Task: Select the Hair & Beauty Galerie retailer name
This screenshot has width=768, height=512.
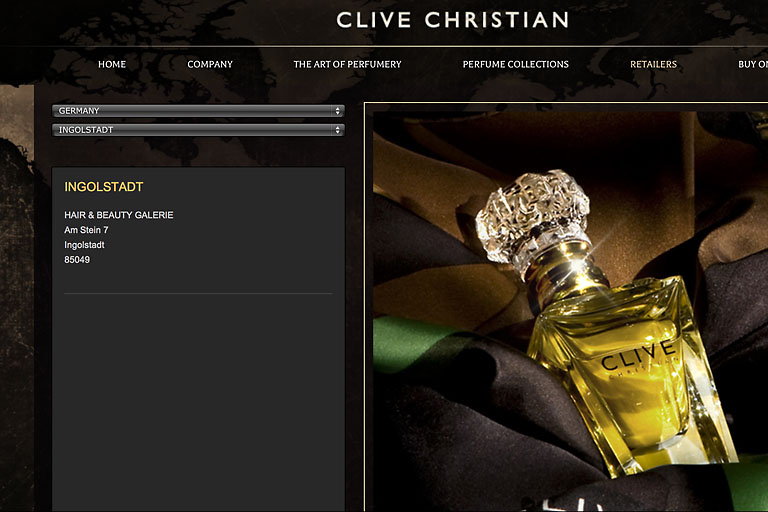Action: pyautogui.click(x=119, y=215)
